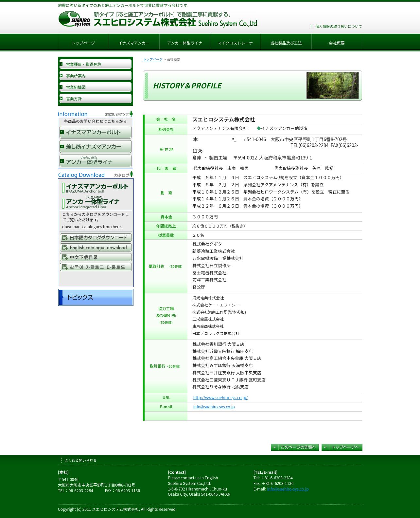Click トップページへ button
This screenshot has width=420, height=518.
click(342, 447)
